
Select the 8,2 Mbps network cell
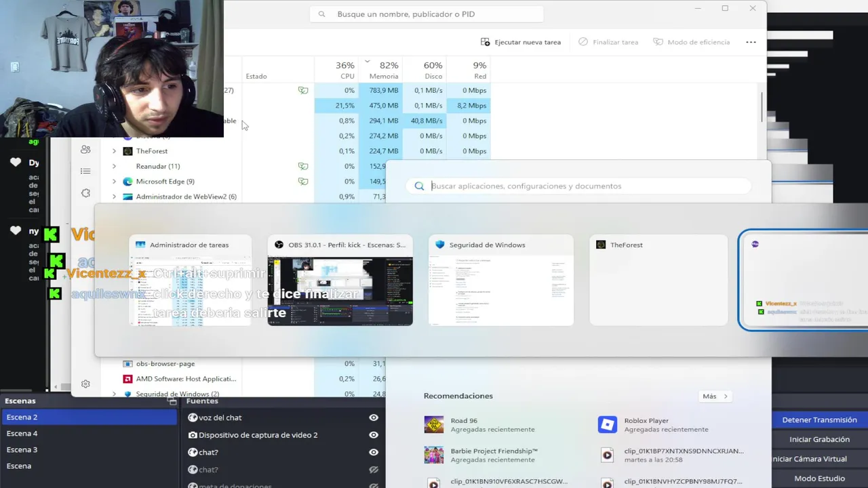469,106
